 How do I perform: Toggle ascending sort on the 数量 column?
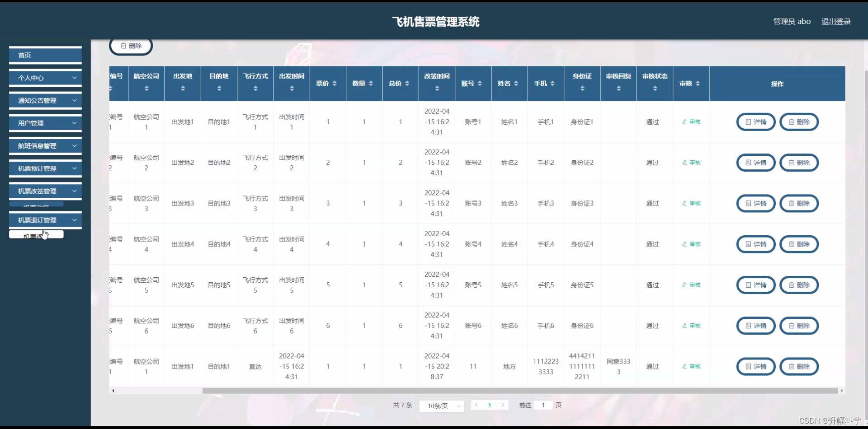pos(372,83)
